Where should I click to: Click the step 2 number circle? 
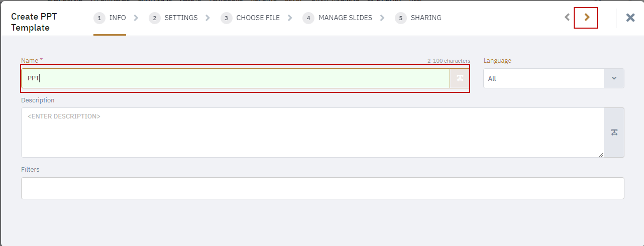point(155,18)
